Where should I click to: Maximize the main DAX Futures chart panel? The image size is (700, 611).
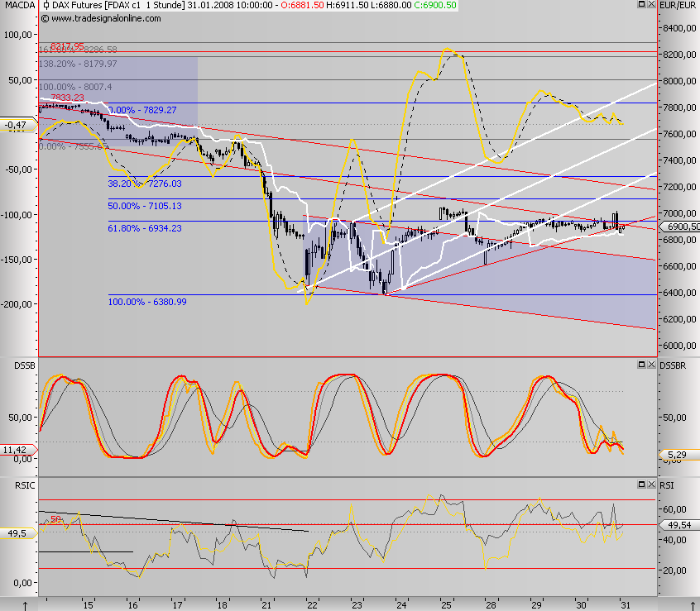coord(641,4)
